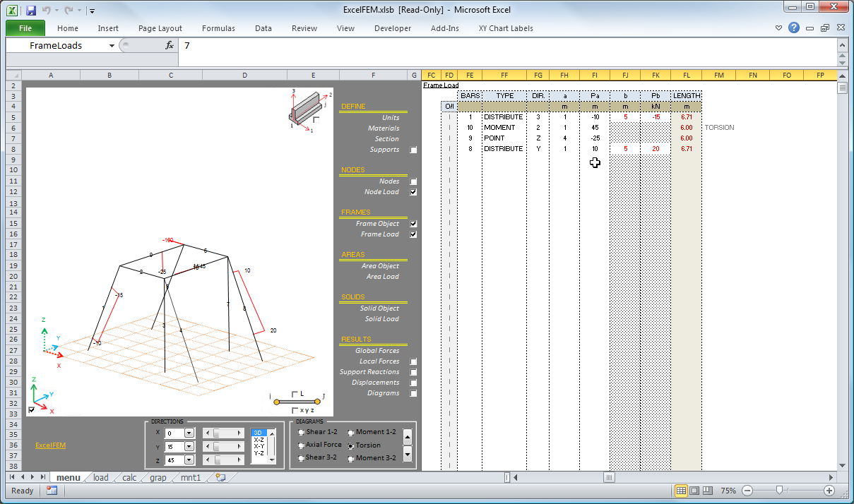Click the zoom slider handle
The height and width of the screenshot is (504, 854).
pyautogui.click(x=779, y=491)
